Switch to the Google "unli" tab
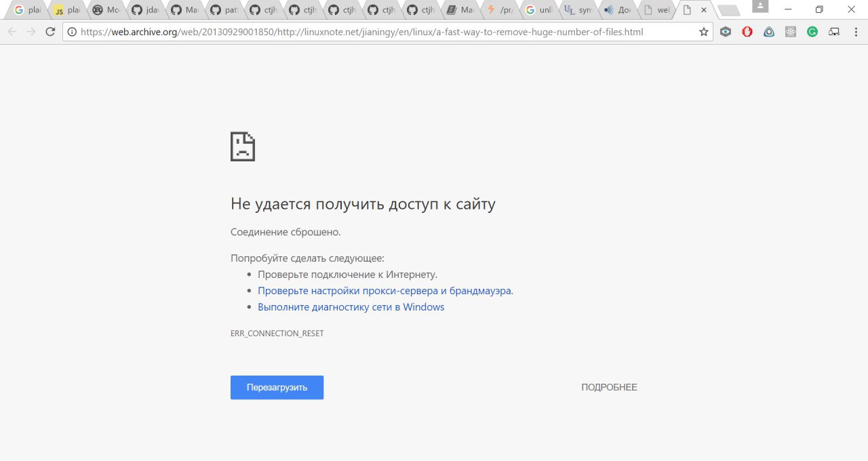868x461 pixels. click(538, 10)
